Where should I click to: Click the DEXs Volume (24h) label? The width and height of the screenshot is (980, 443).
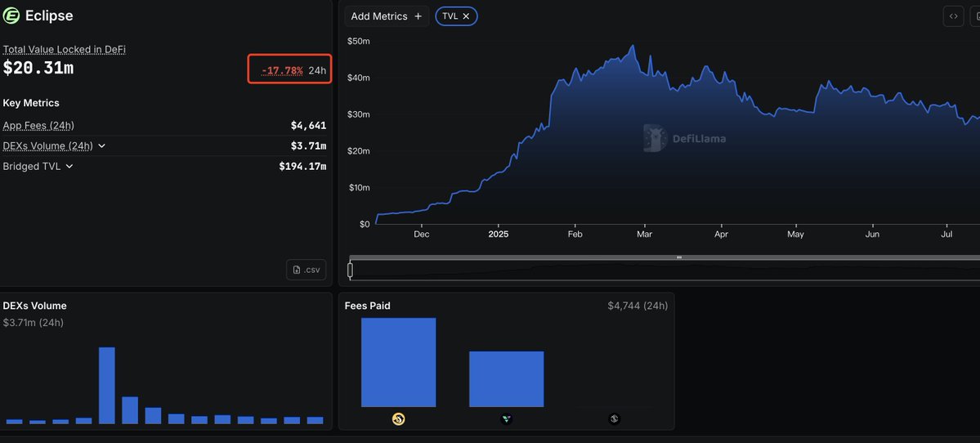(x=48, y=145)
